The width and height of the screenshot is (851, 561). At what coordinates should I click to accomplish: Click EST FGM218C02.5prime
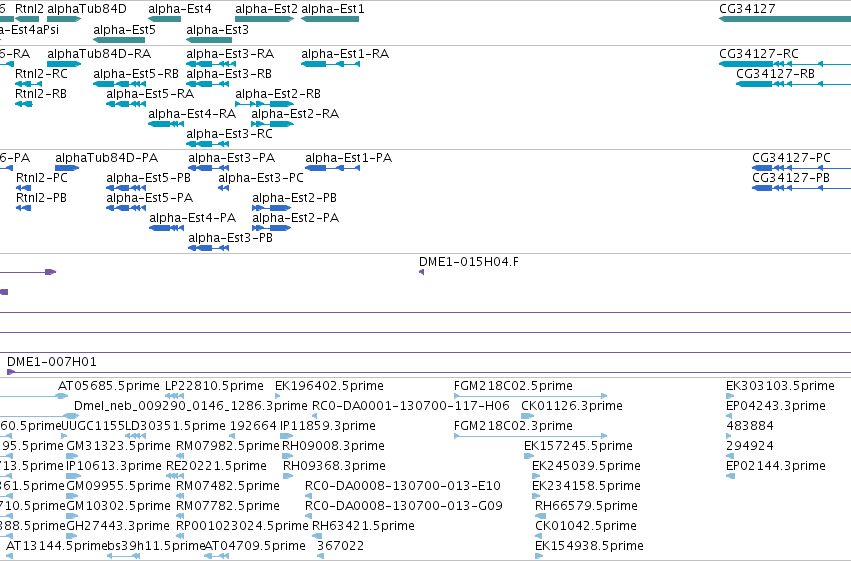point(513,386)
